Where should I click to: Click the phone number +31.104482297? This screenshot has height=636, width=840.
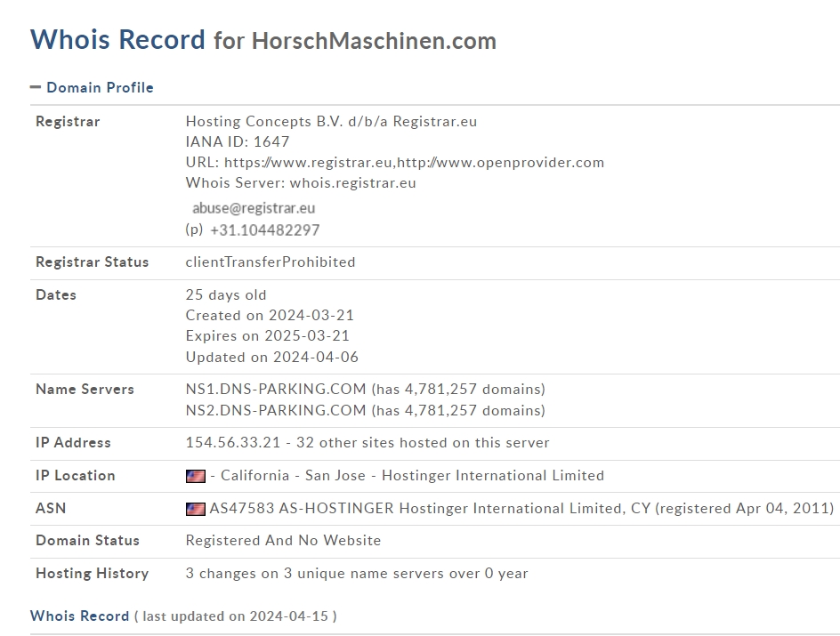click(264, 230)
